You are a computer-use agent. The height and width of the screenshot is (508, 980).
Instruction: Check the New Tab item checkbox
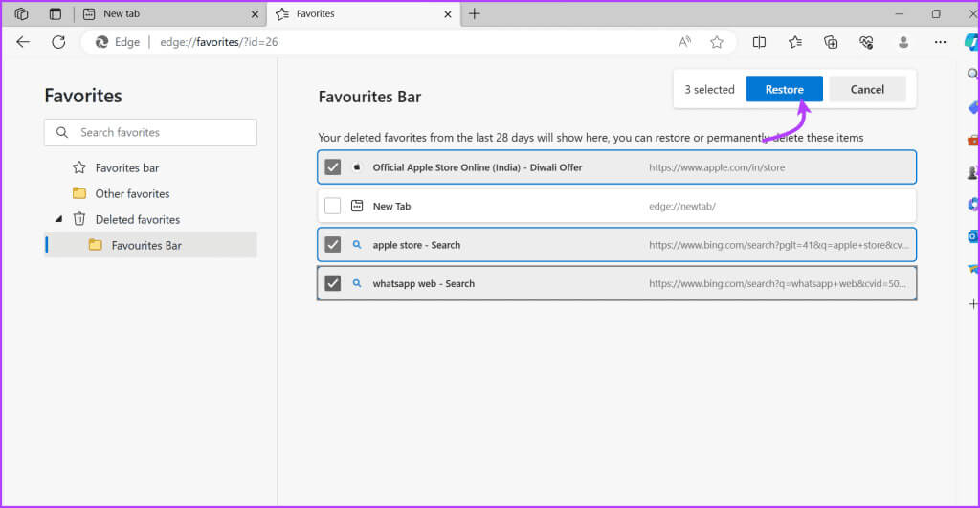tap(332, 206)
